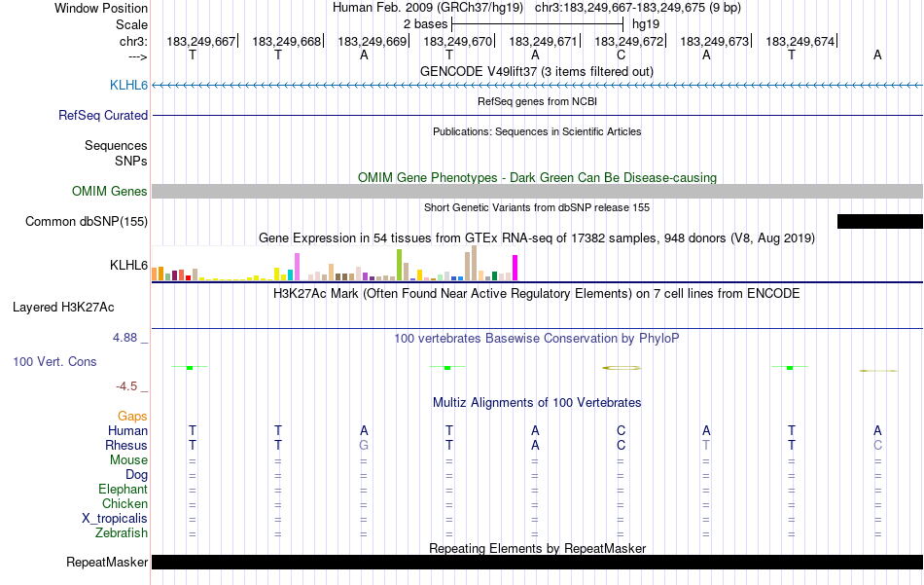
Task: Click the H3K27Ac Mark track title
Action: 537,294
